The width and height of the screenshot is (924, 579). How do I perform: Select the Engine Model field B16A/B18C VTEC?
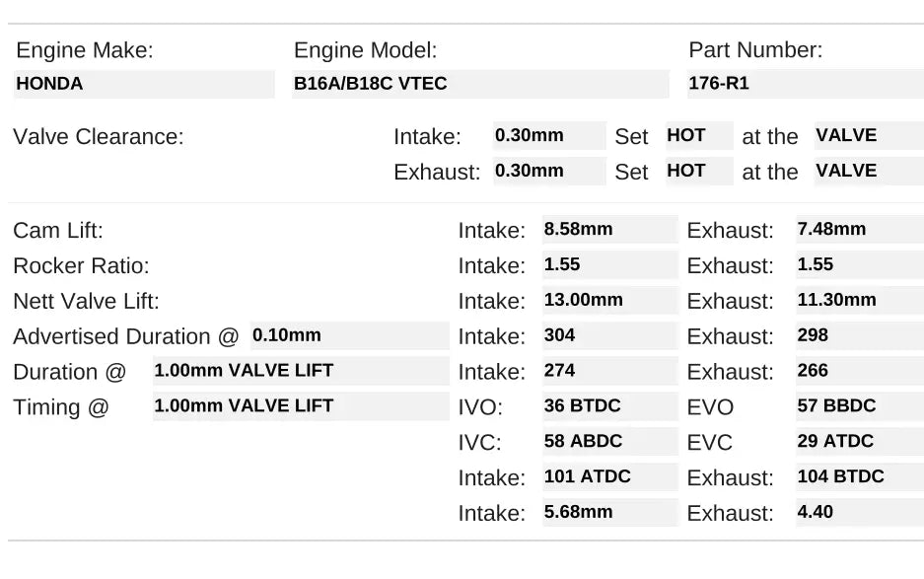[x=480, y=84]
